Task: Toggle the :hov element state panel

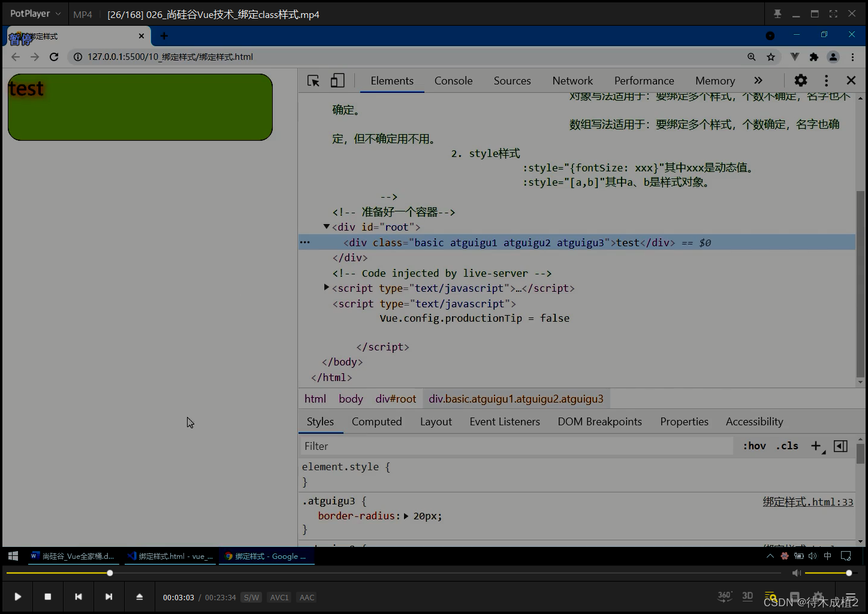Action: 755,446
